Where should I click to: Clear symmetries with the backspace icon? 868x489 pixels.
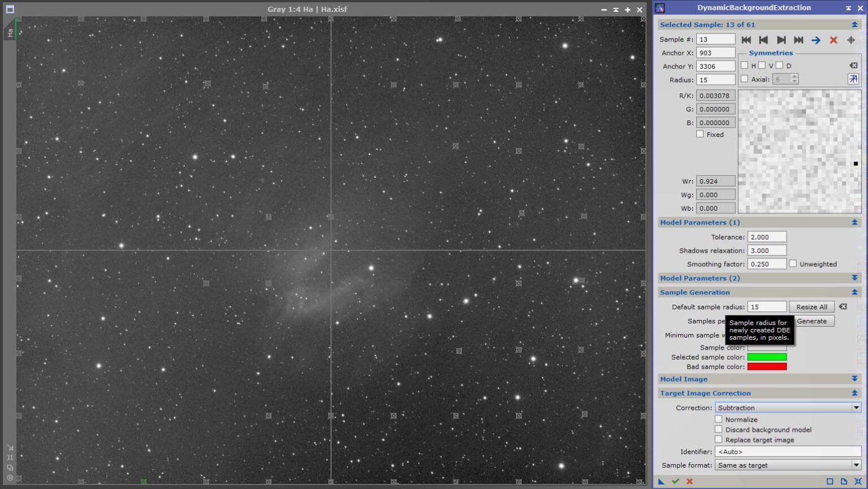click(x=853, y=66)
